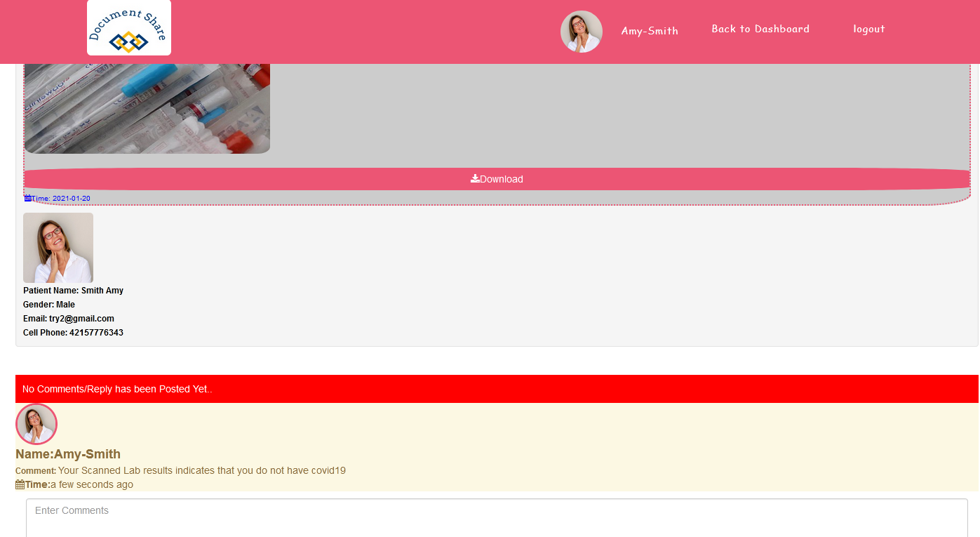This screenshot has width=980, height=537.
Task: Go Back to Dashboard
Action: click(760, 29)
